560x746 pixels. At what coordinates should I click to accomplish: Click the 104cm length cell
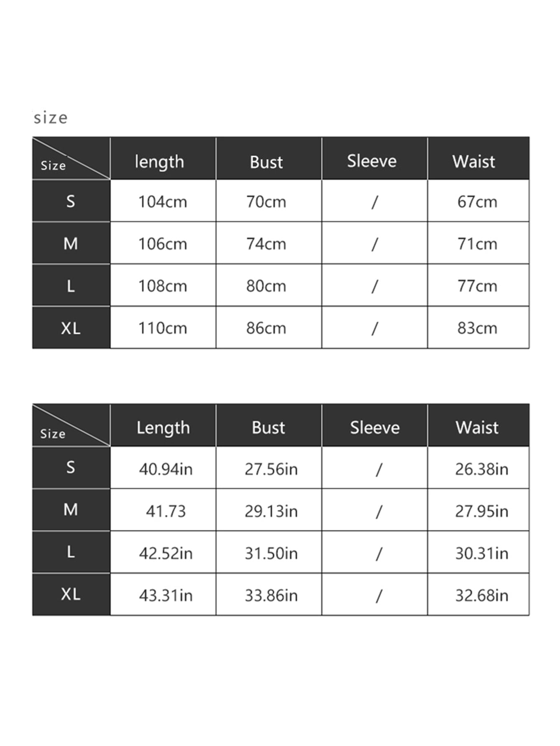pyautogui.click(x=163, y=202)
